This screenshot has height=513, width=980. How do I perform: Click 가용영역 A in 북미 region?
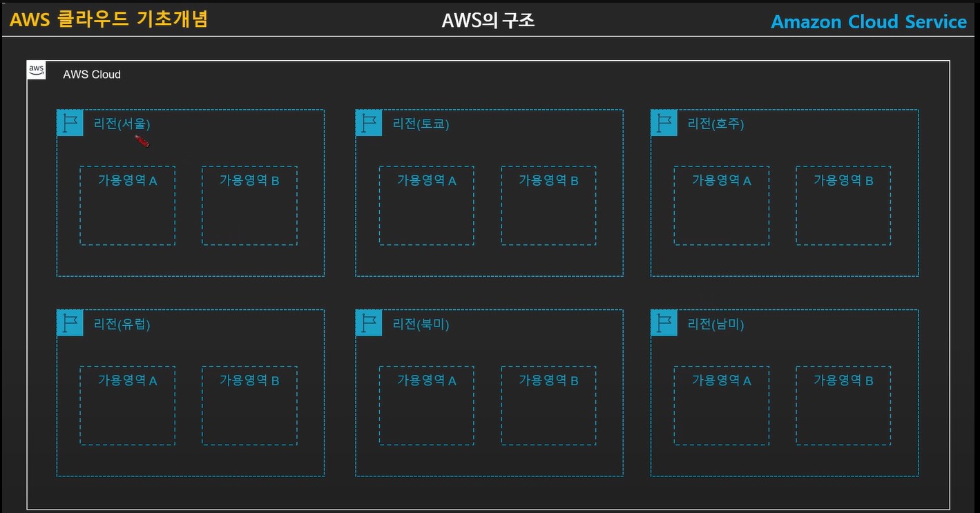point(427,405)
